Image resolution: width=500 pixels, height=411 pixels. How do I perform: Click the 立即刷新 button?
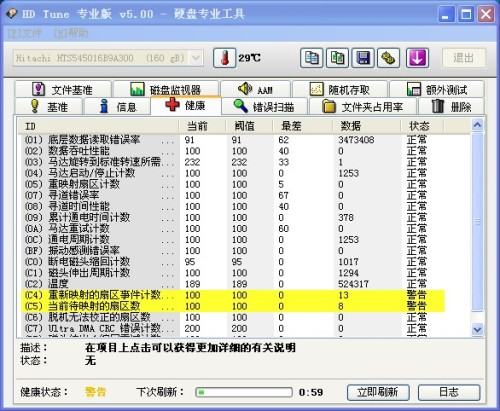(378, 392)
